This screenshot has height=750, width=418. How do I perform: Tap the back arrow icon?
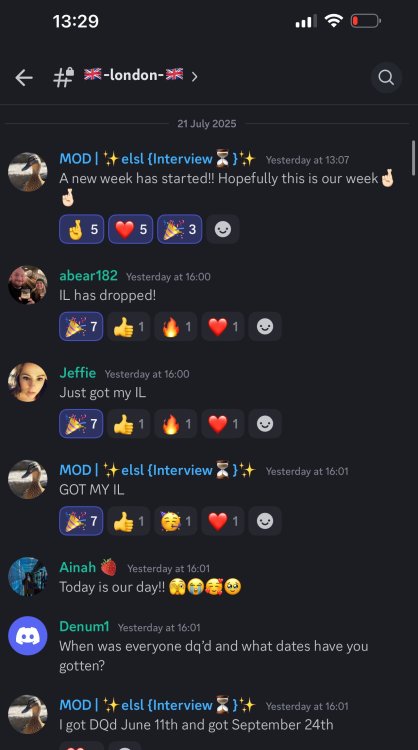click(x=23, y=77)
